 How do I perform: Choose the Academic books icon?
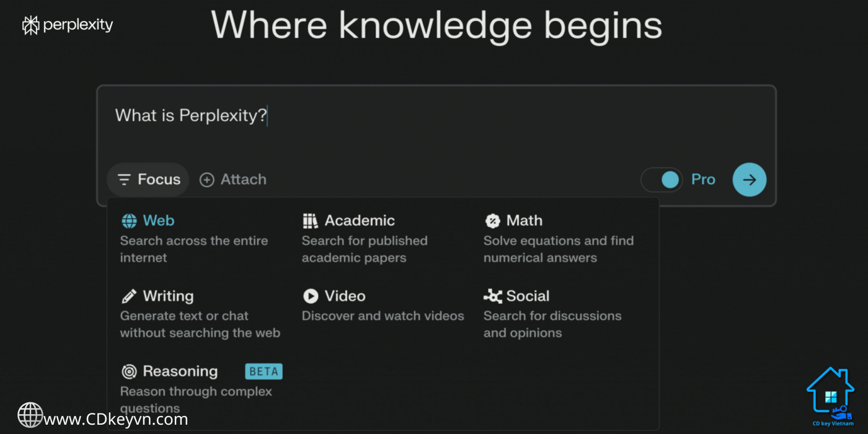(x=310, y=221)
